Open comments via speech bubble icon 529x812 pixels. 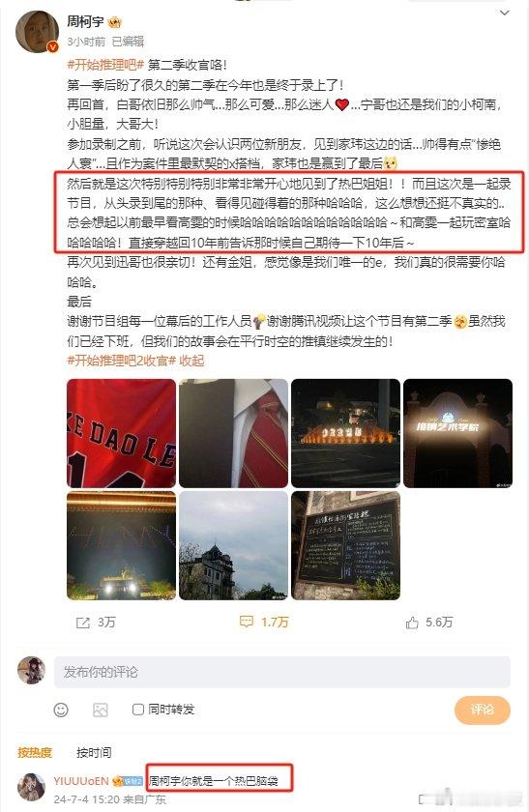pos(246,622)
